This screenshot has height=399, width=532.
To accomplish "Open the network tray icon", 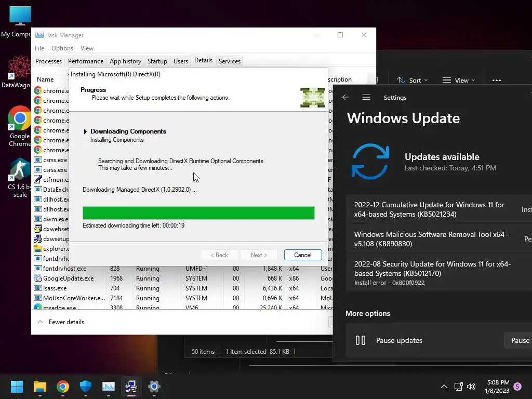I will 458,387.
